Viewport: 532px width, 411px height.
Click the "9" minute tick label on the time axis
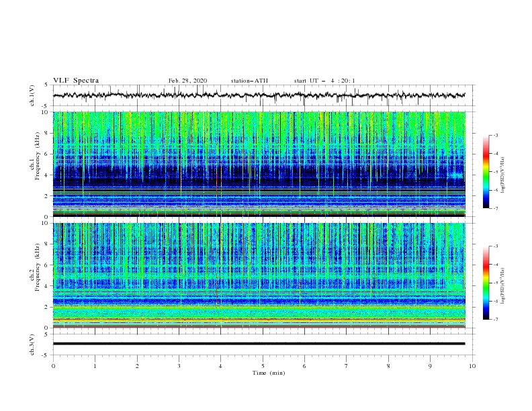430,366
